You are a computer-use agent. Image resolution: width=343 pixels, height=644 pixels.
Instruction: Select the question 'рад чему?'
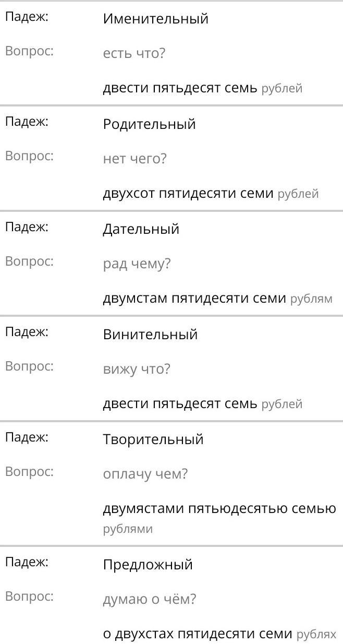click(x=137, y=264)
